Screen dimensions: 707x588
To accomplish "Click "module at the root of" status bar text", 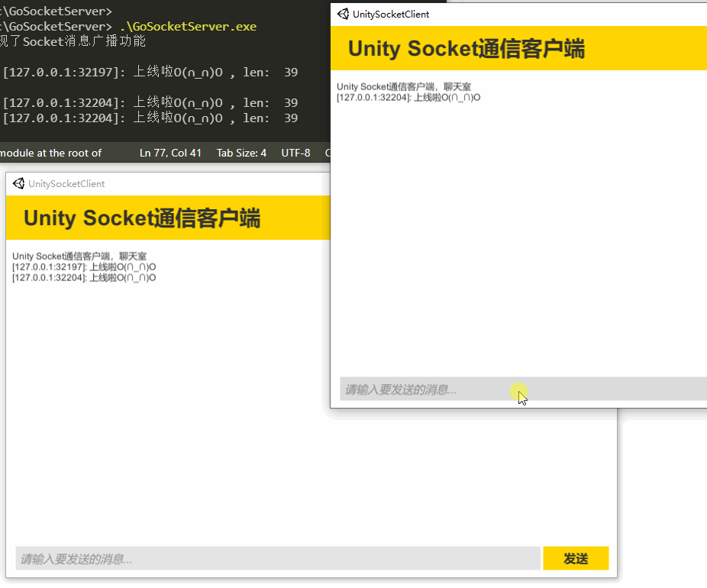I will click(50, 153).
